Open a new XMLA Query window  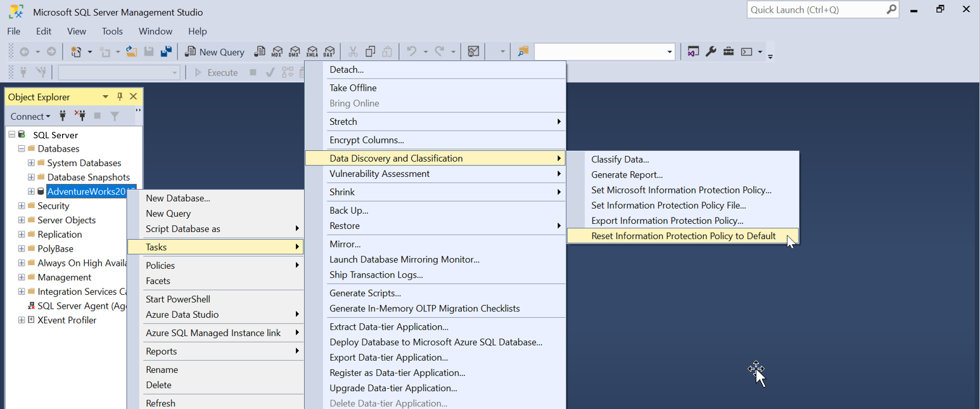point(312,51)
